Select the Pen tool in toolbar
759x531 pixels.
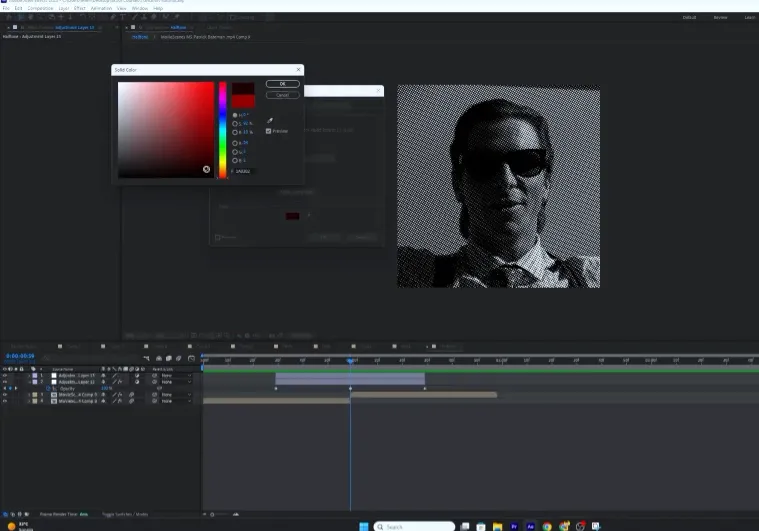click(x=113, y=17)
